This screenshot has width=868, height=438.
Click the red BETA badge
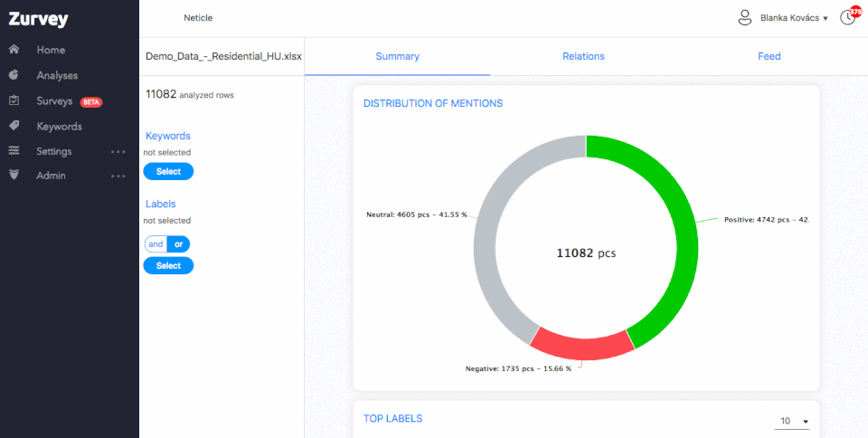pyautogui.click(x=91, y=102)
